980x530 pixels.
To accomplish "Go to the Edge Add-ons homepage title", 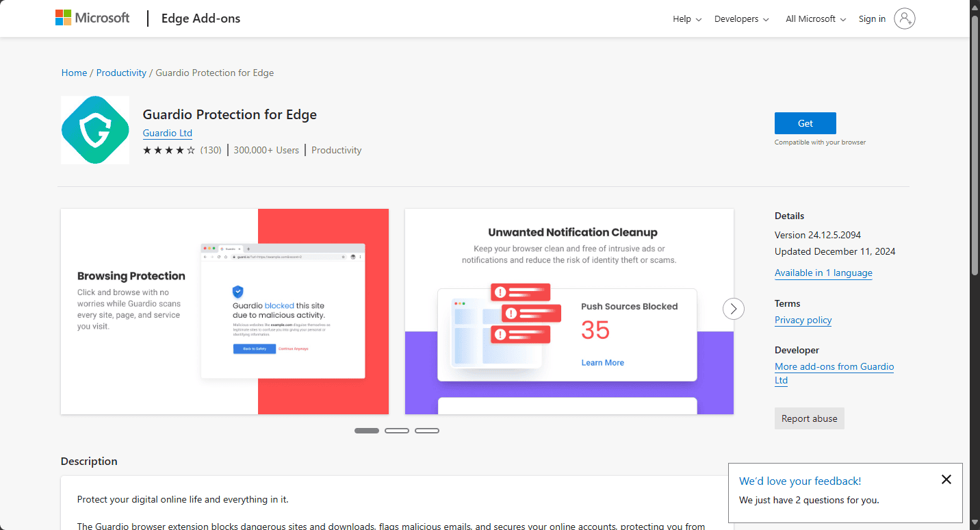I will pos(201,18).
